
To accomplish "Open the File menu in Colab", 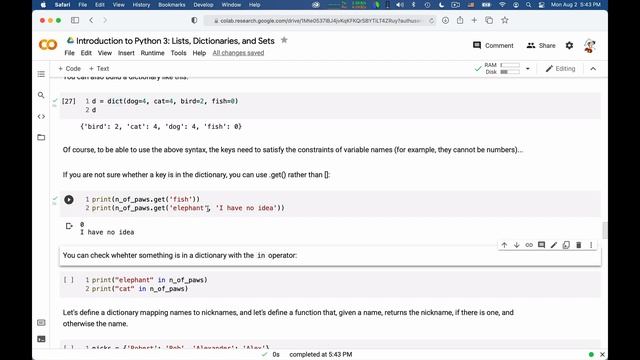I will (x=69, y=53).
